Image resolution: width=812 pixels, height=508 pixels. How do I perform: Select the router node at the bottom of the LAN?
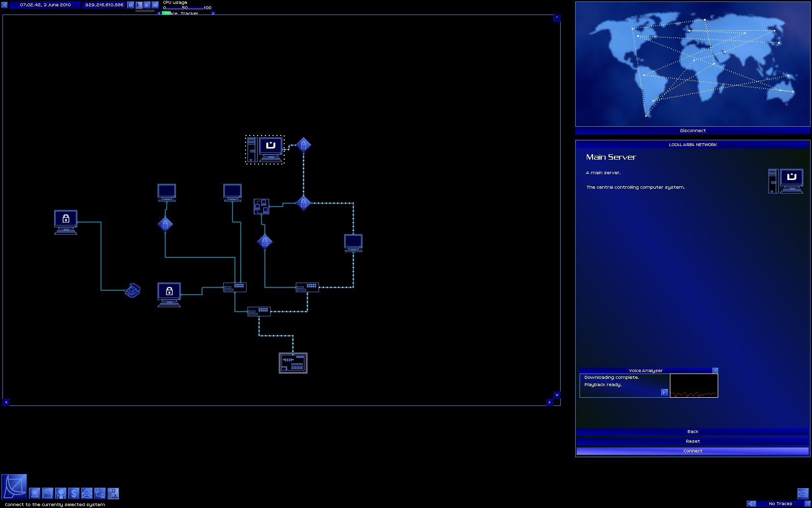(x=293, y=363)
